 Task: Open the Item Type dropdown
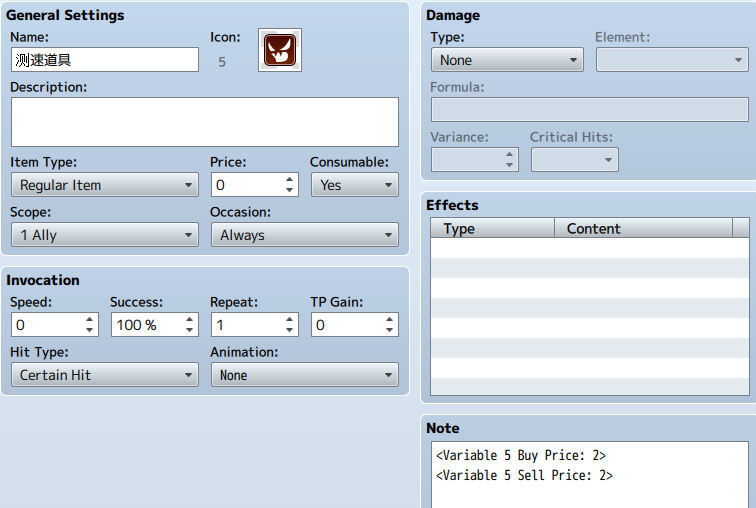point(105,185)
